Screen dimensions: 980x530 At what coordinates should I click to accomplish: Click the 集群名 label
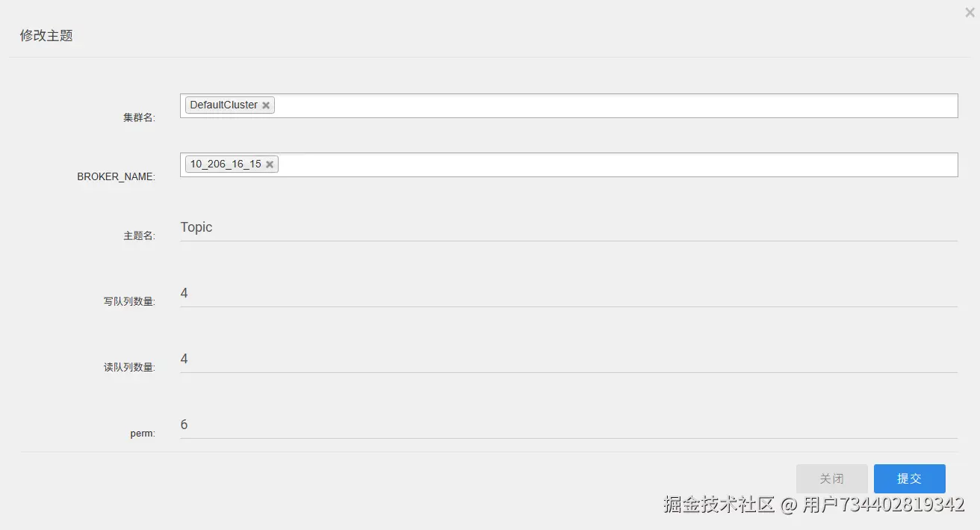[x=139, y=117]
